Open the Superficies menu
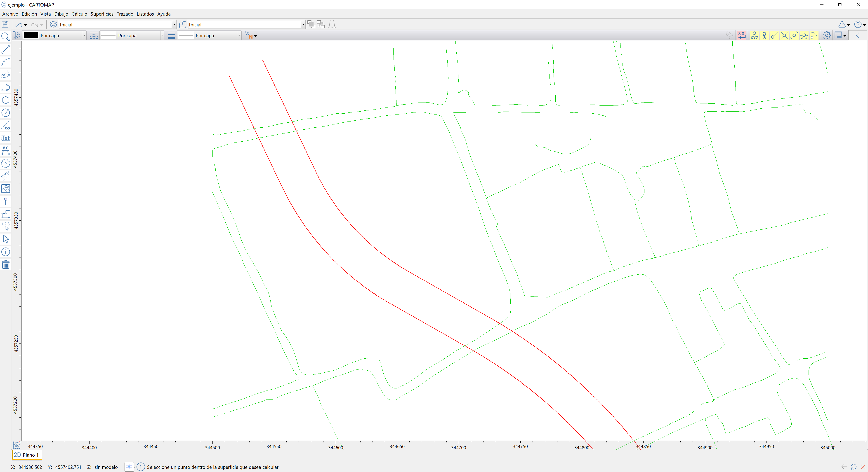868x472 pixels. coord(102,14)
